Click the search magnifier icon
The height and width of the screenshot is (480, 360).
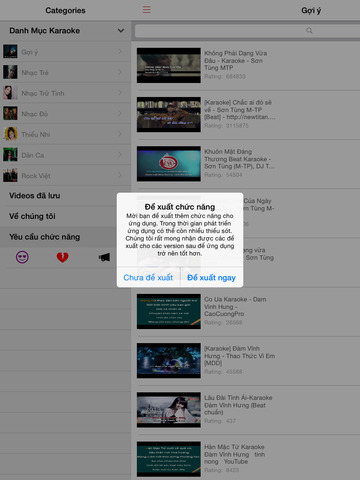pos(309,31)
